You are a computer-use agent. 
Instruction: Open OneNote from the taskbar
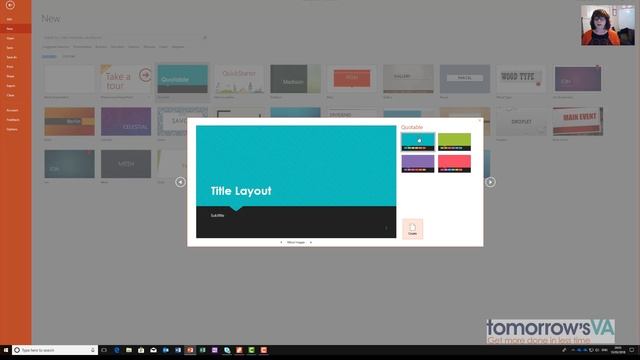215,350
